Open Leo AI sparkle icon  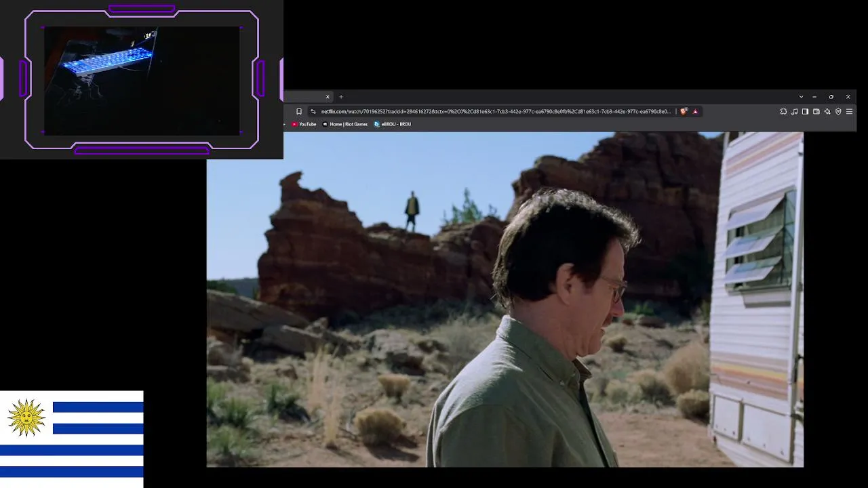coord(827,111)
